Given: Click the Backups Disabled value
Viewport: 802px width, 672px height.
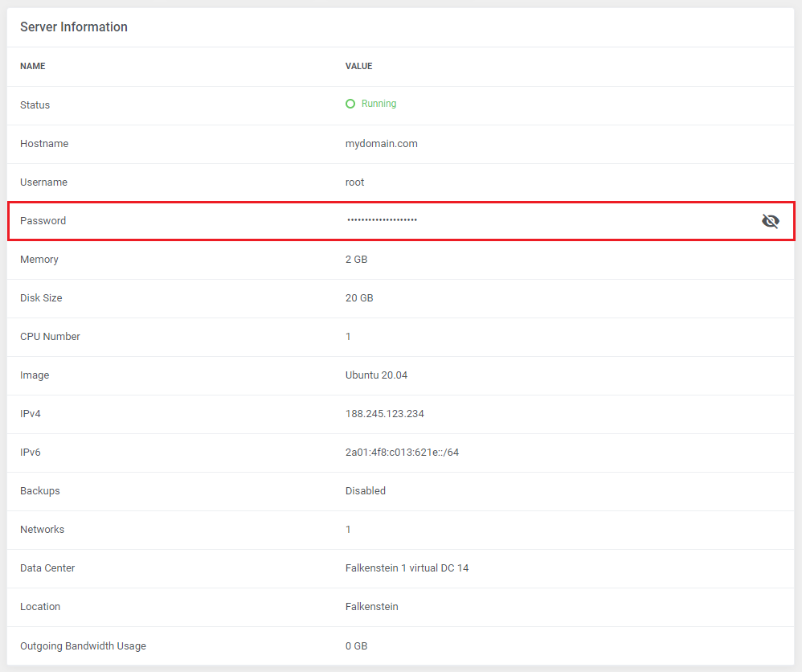Looking at the screenshot, I should pyautogui.click(x=366, y=491).
